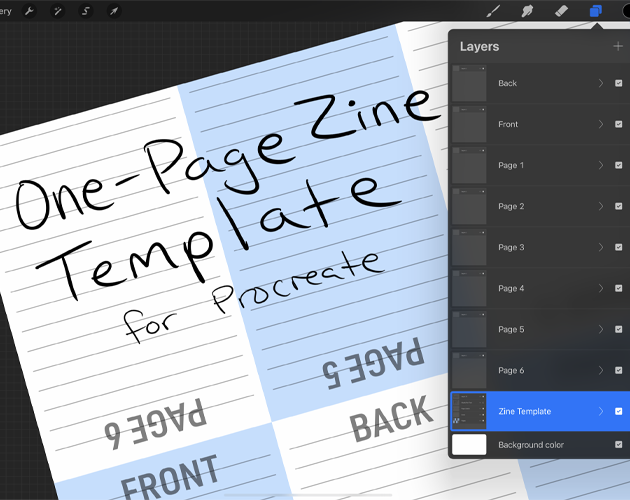Click the Back layer thumbnail
This screenshot has height=500, width=630.
tap(469, 83)
